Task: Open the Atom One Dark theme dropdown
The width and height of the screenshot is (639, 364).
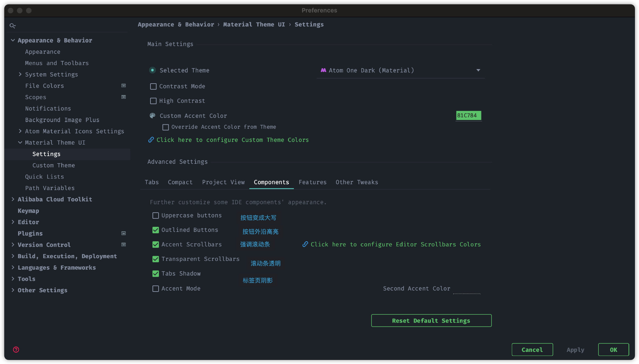Action: (x=400, y=70)
